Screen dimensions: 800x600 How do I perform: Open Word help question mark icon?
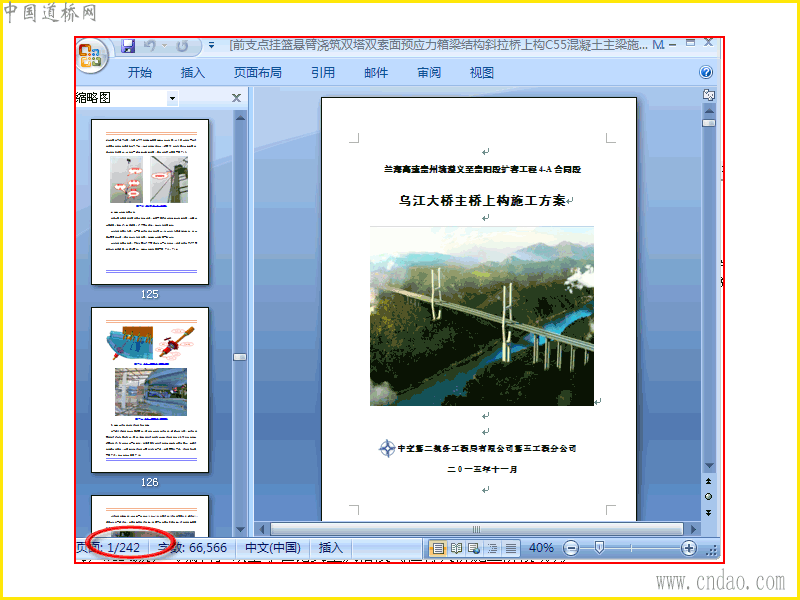tap(706, 72)
